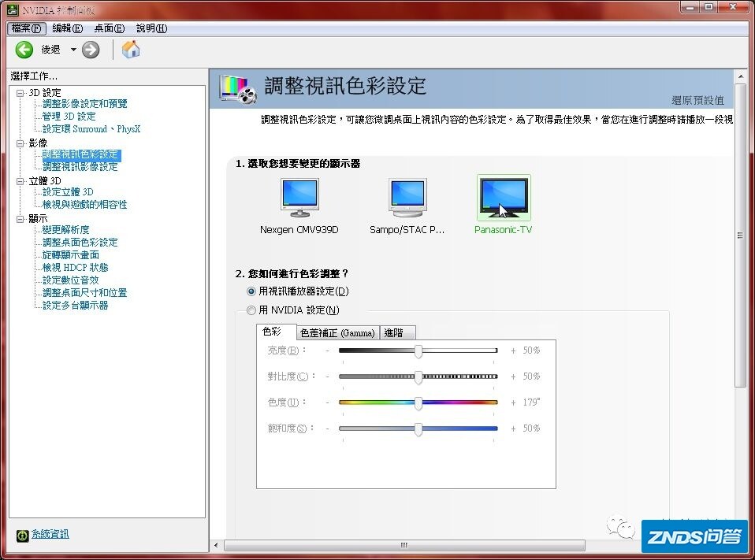Screen dimensions: 755x560
Task: Click the 對比度(C) contrast slider handle
Action: point(418,377)
